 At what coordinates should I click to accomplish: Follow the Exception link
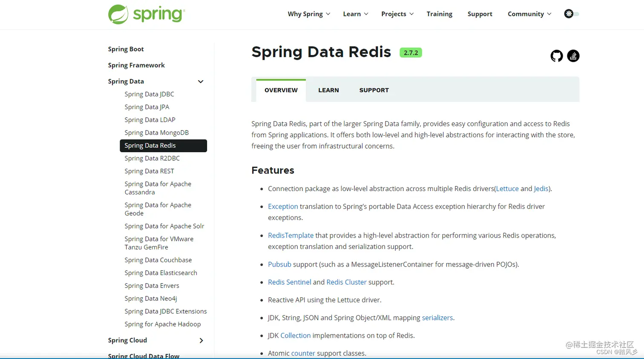[x=283, y=206]
